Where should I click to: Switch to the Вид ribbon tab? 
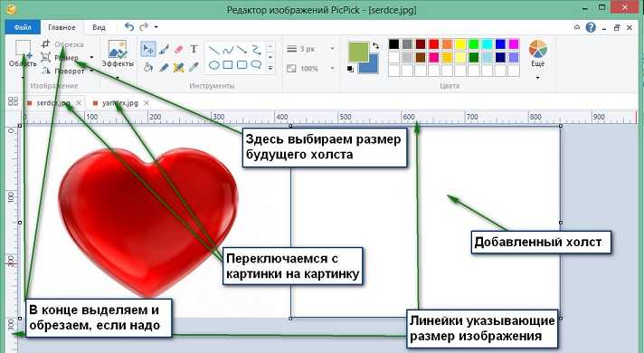pyautogui.click(x=99, y=27)
